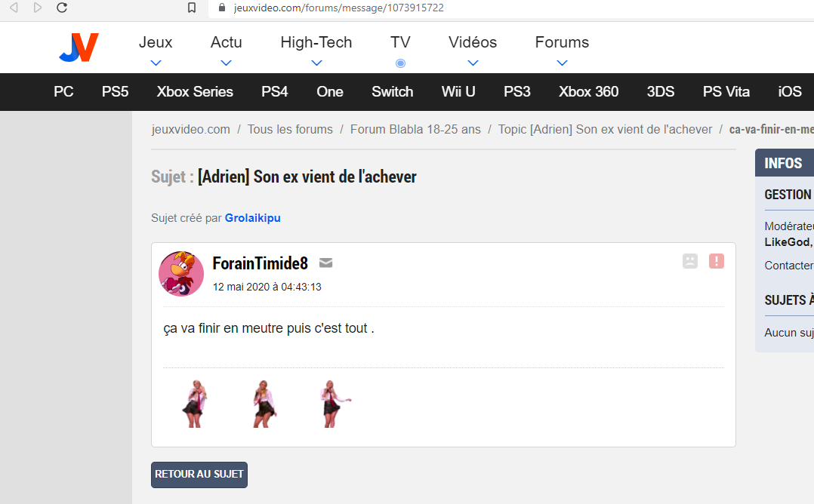The image size is (814, 504).
Task: Report the post with the exclamation icon
Action: 716,261
